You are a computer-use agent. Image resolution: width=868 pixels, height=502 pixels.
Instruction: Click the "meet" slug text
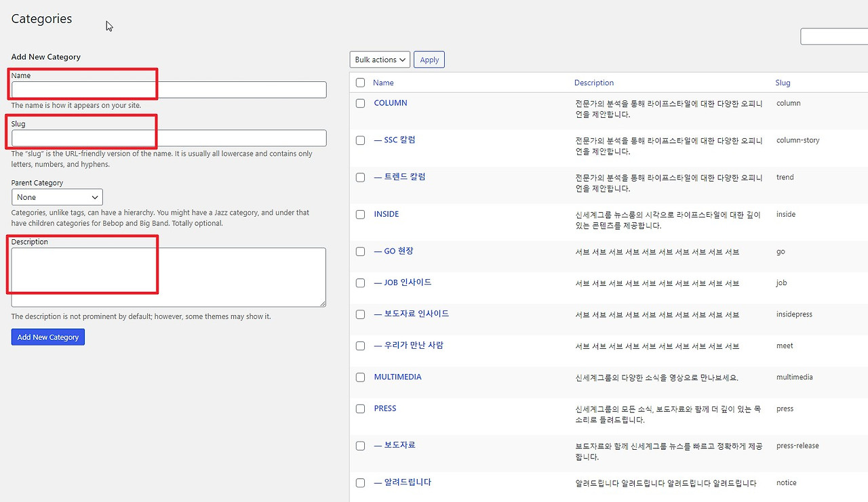pos(785,346)
